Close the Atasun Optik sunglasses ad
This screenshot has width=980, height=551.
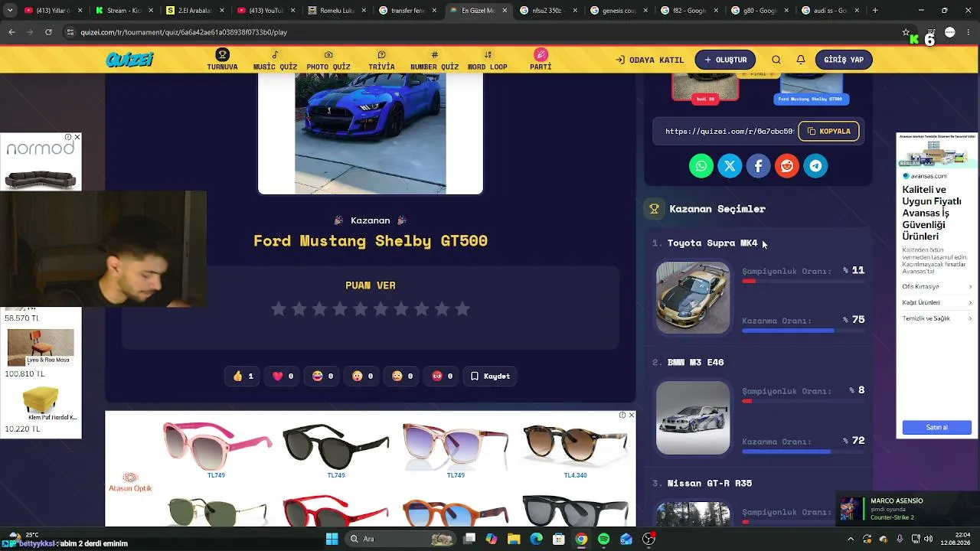point(631,415)
